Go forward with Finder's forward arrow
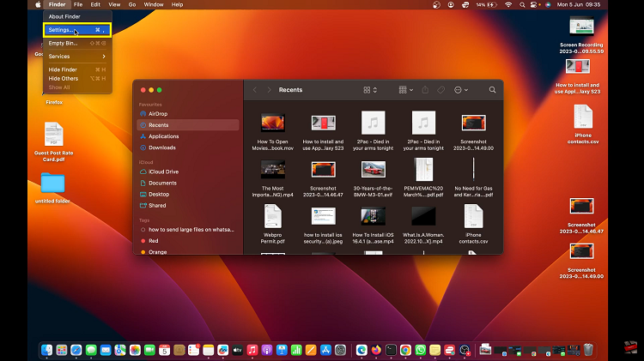This screenshot has height=361, width=644. [x=269, y=90]
